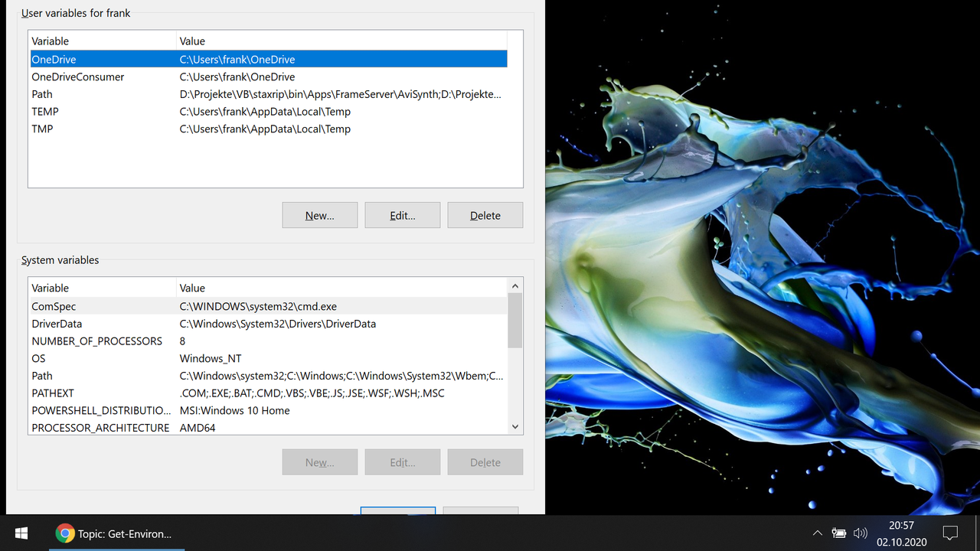The width and height of the screenshot is (980, 551).
Task: Click the OK button at the bottom
Action: click(397, 513)
